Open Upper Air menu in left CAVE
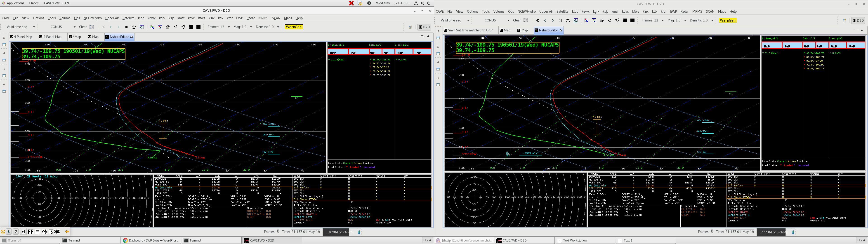The height and width of the screenshot is (244, 868). [112, 18]
